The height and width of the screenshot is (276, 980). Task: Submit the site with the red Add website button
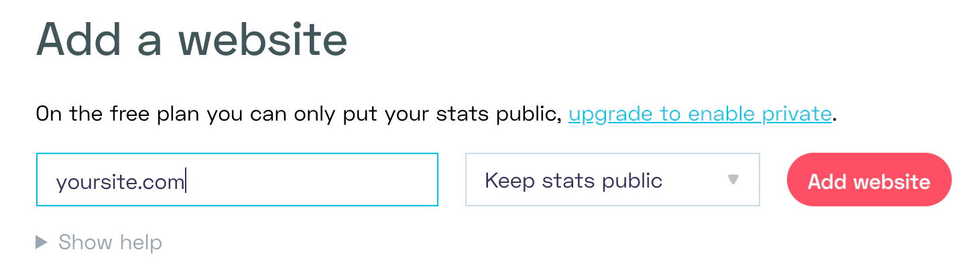coord(869,180)
